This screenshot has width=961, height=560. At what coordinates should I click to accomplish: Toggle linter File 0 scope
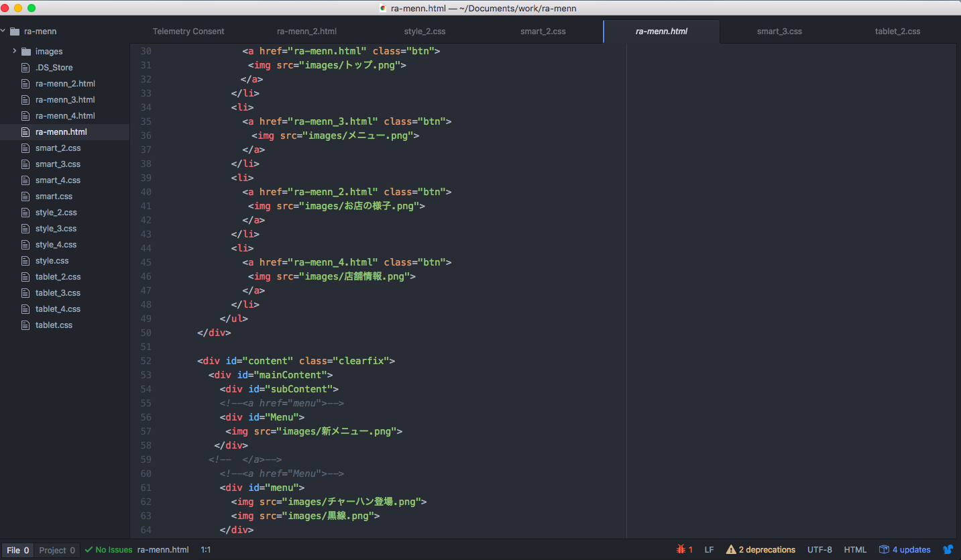pos(17,550)
